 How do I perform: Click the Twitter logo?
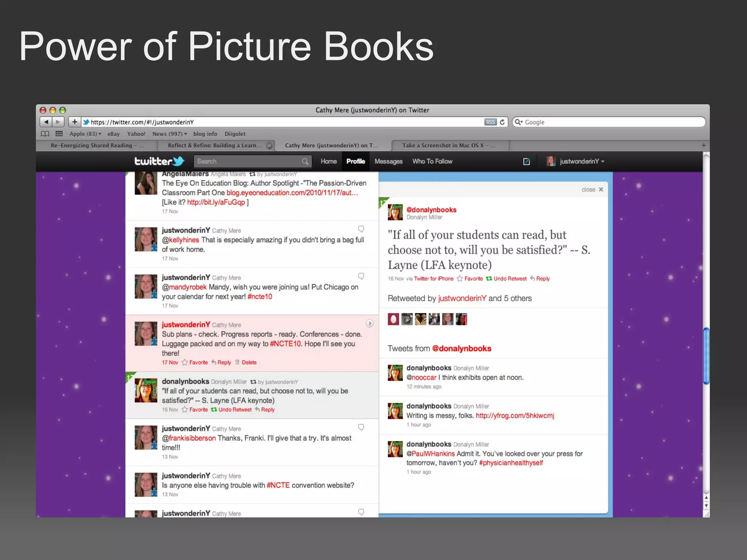(159, 161)
